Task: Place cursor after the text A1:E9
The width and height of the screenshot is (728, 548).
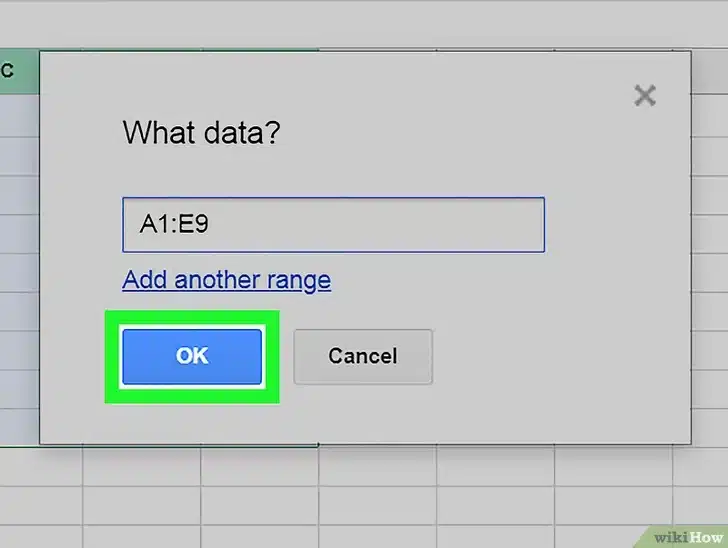Action: tap(212, 224)
